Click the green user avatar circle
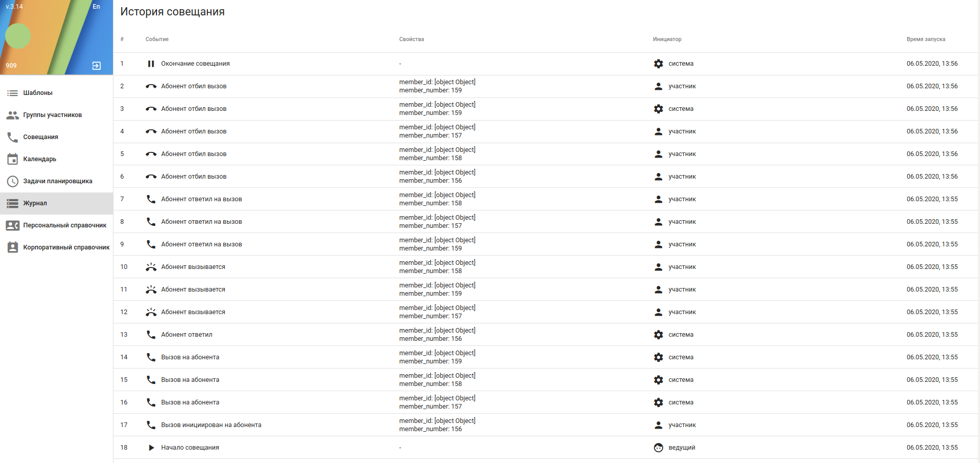Screen dimensions: 980x463 click(18, 36)
